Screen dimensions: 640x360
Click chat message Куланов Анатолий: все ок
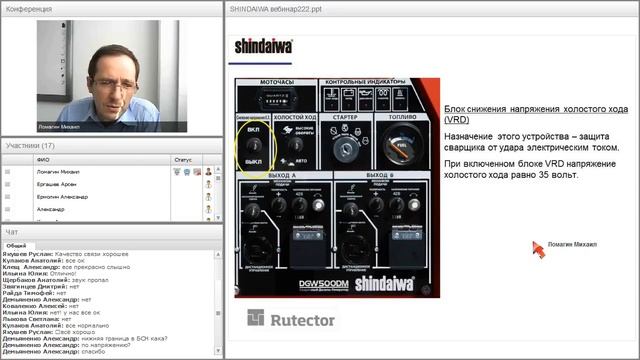(x=44, y=260)
